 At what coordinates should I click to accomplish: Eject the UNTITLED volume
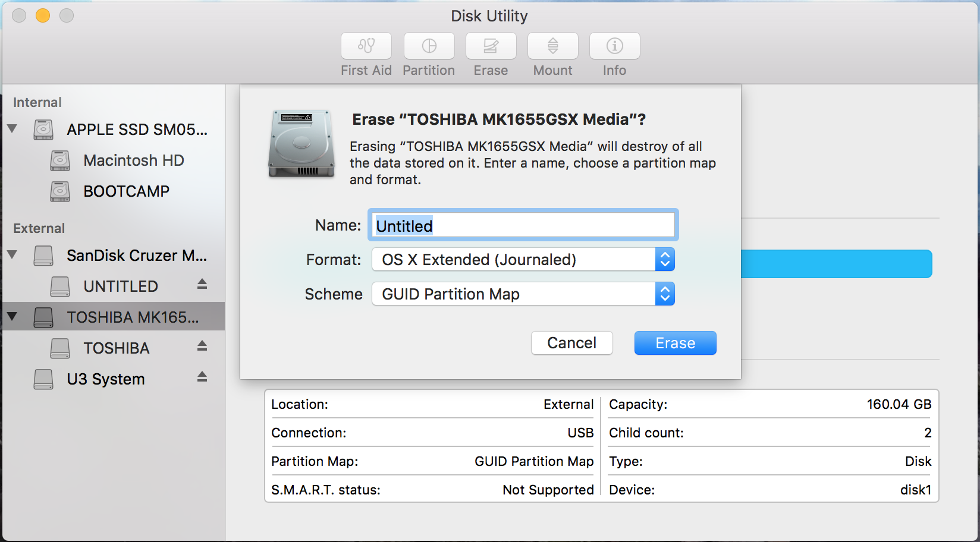coord(202,284)
